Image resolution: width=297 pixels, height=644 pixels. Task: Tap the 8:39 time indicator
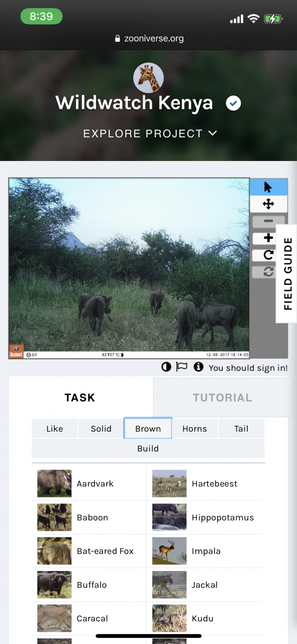click(41, 16)
